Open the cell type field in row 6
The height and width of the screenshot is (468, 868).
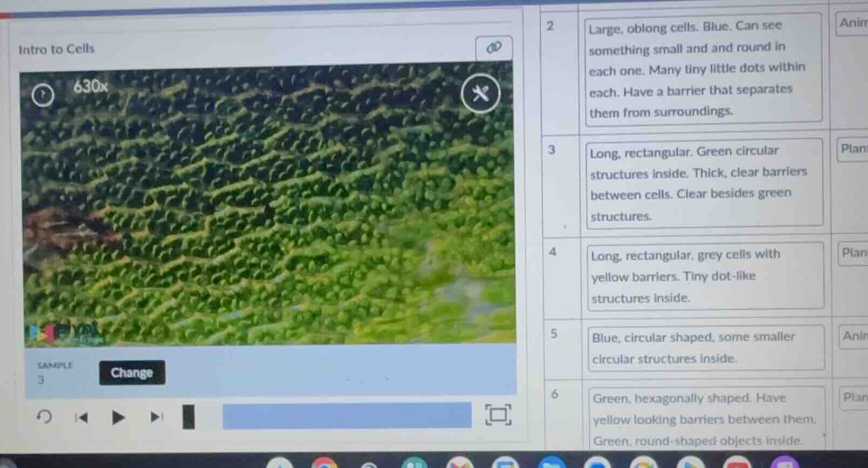pos(855,397)
